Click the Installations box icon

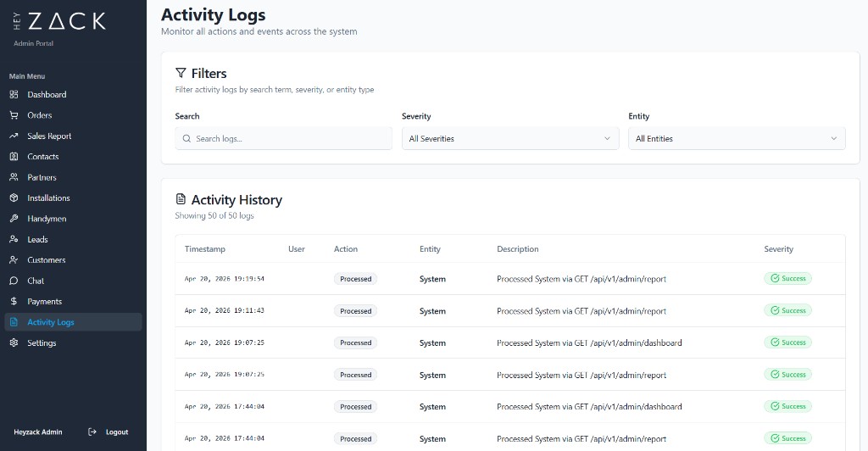[x=14, y=198]
